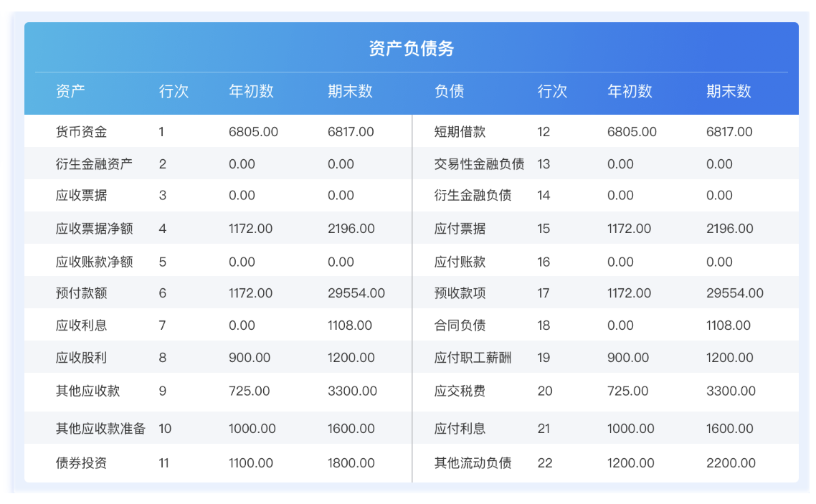Click row number 22 for 其他流动负债
The image size is (816, 504).
pyautogui.click(x=545, y=462)
